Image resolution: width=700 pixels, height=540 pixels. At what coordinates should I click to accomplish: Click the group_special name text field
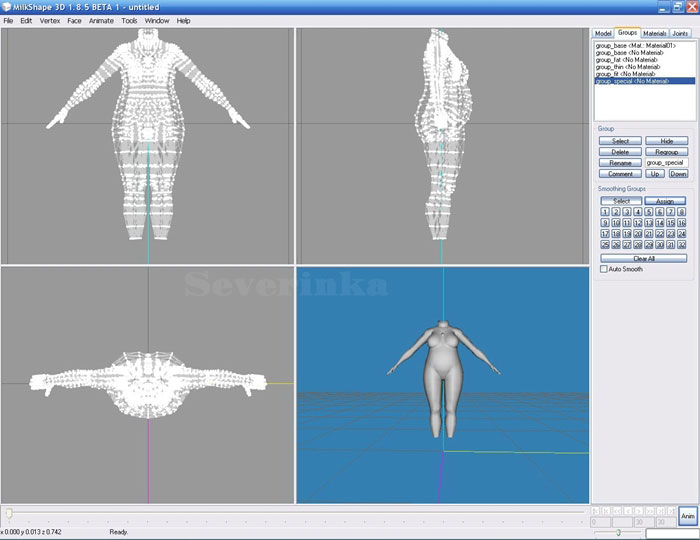click(666, 162)
